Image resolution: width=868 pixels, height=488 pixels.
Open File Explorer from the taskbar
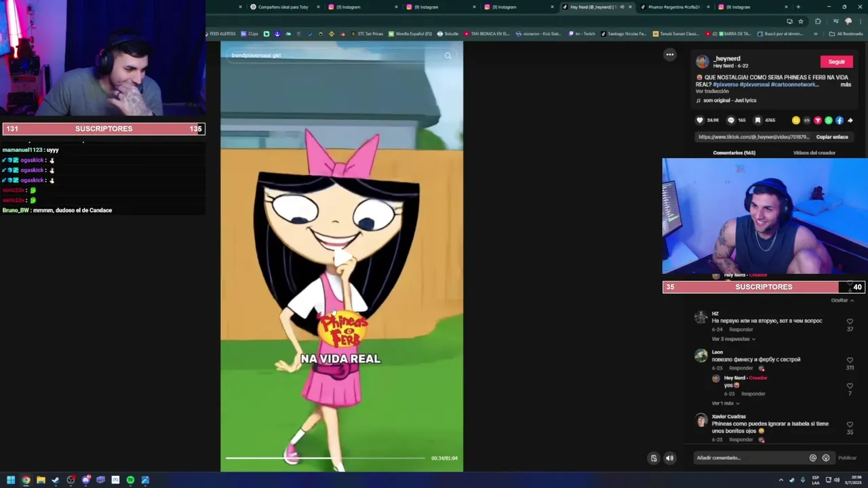click(x=41, y=480)
